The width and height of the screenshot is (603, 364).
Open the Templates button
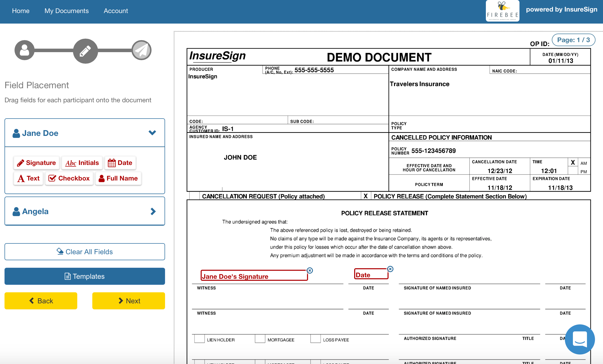click(85, 276)
